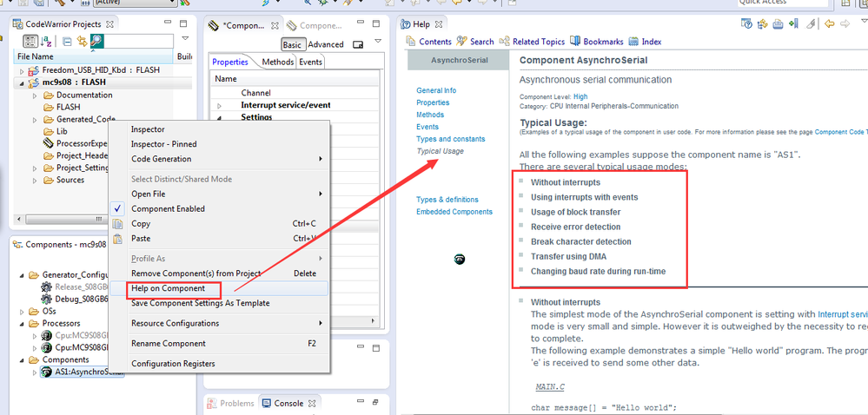Expand the Sources folder

36,181
